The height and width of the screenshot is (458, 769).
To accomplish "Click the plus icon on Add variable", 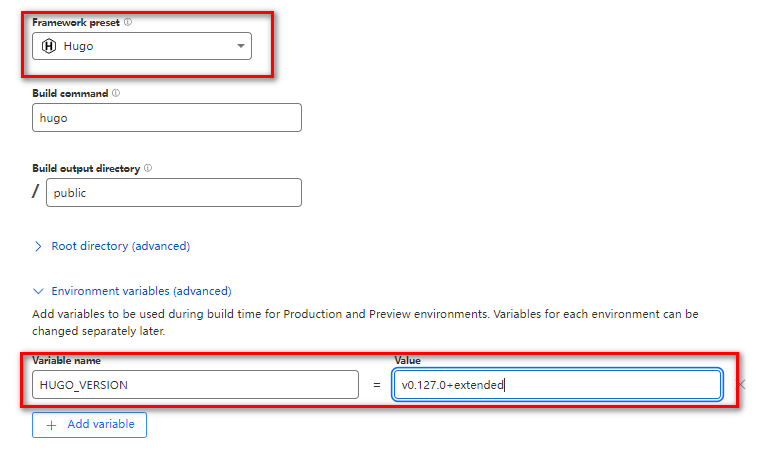I will [x=50, y=425].
